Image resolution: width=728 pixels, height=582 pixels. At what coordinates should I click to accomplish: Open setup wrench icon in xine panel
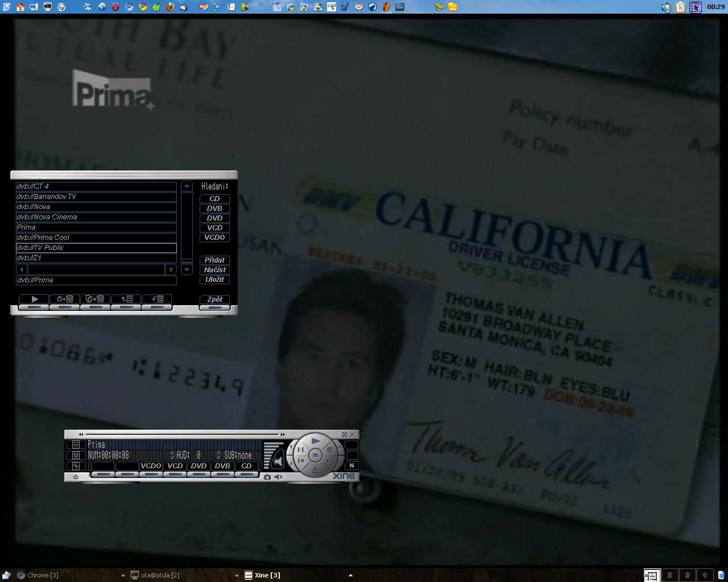76,466
